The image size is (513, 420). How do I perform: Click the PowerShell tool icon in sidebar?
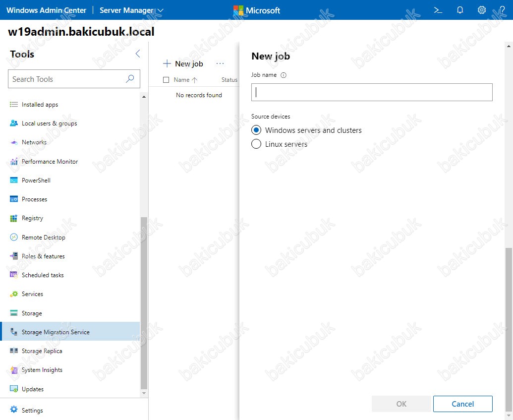point(14,180)
